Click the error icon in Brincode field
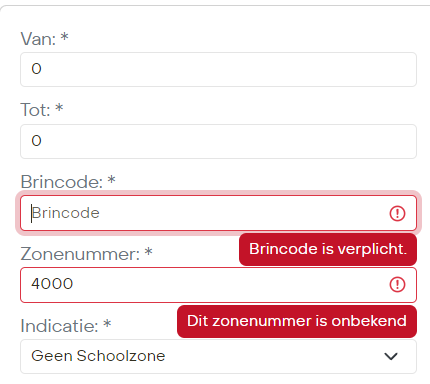430x384 pixels. [x=397, y=213]
